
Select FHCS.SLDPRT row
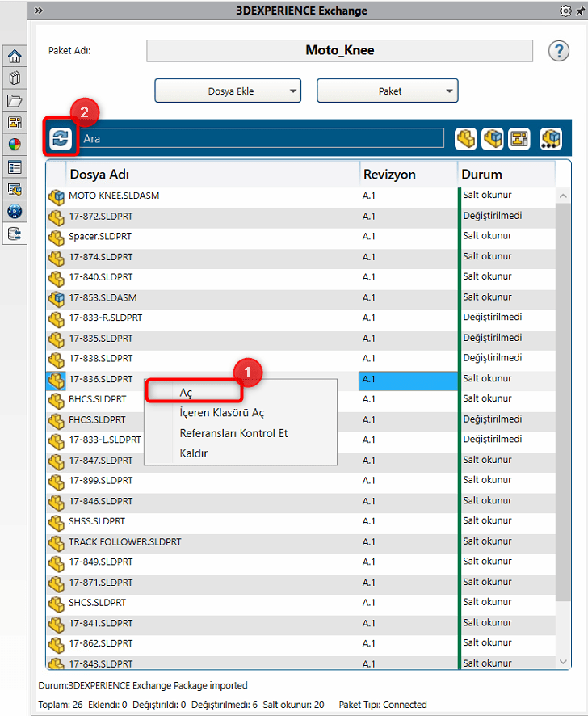click(x=300, y=420)
